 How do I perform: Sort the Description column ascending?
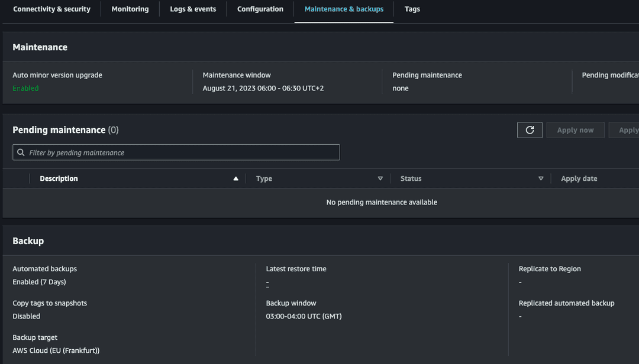click(x=235, y=178)
